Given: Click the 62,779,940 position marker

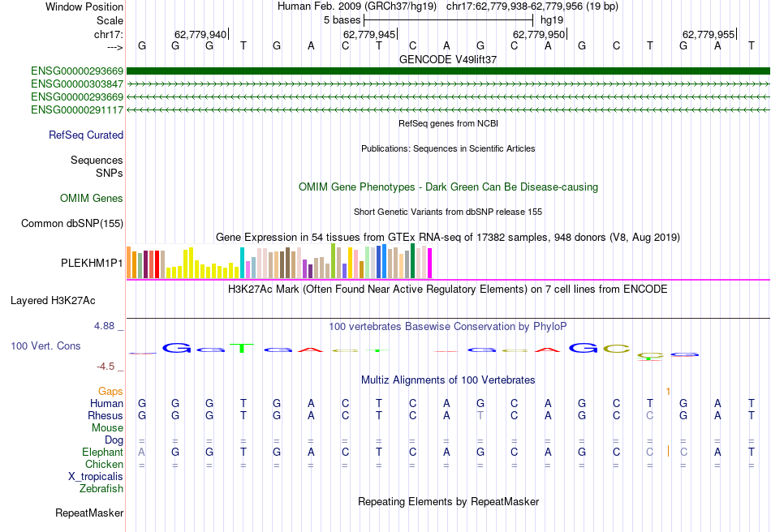Looking at the screenshot, I should (x=201, y=34).
